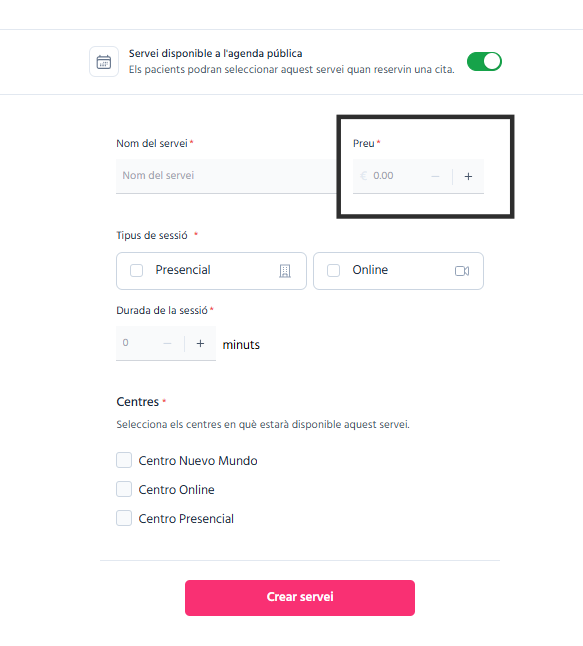The height and width of the screenshot is (646, 583).
Task: Select the Centro Presencial checkbox
Action: [x=124, y=518]
